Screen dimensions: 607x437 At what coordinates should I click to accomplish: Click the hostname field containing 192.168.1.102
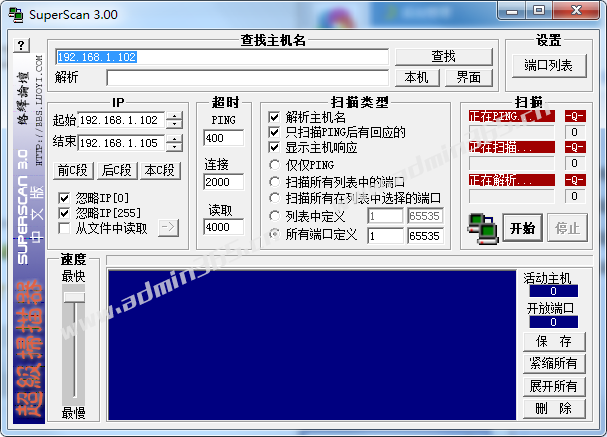point(222,57)
